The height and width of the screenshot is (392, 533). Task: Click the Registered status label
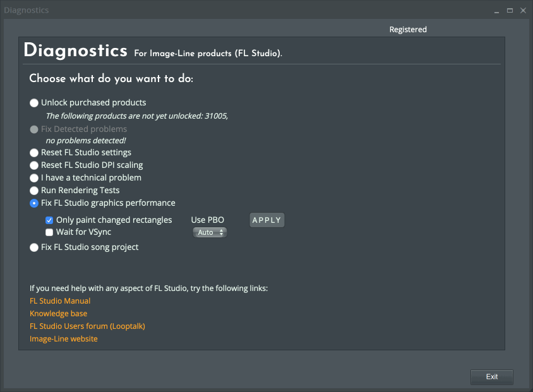[x=408, y=30]
